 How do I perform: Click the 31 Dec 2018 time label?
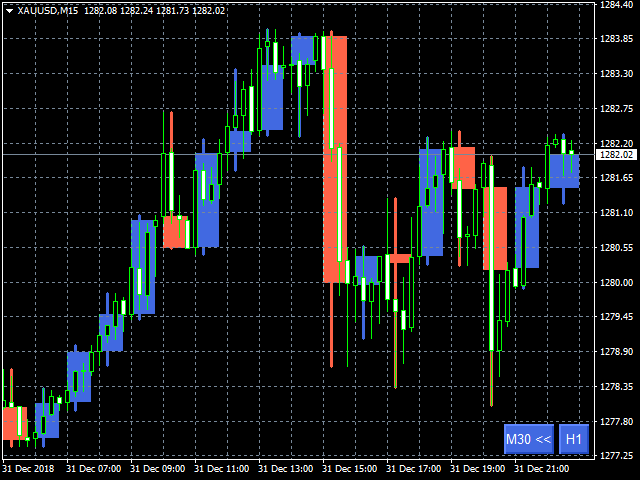click(x=28, y=469)
